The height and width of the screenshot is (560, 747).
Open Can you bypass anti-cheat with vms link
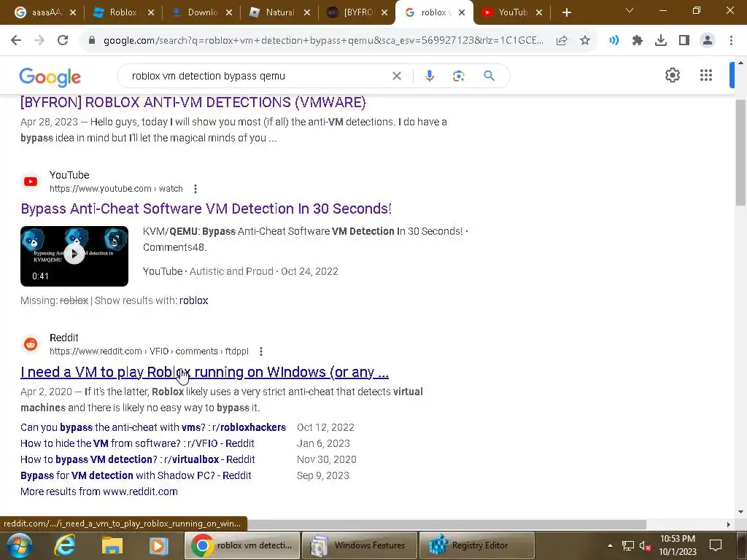153,427
